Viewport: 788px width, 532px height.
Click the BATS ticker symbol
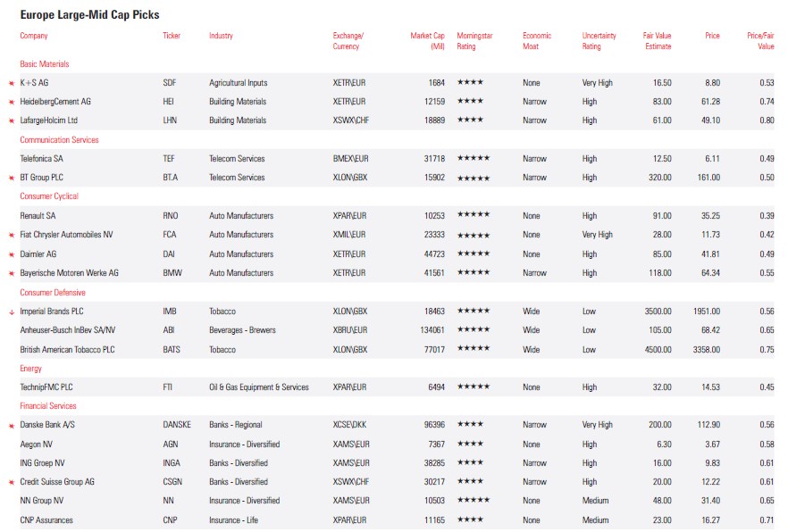pyautogui.click(x=172, y=350)
